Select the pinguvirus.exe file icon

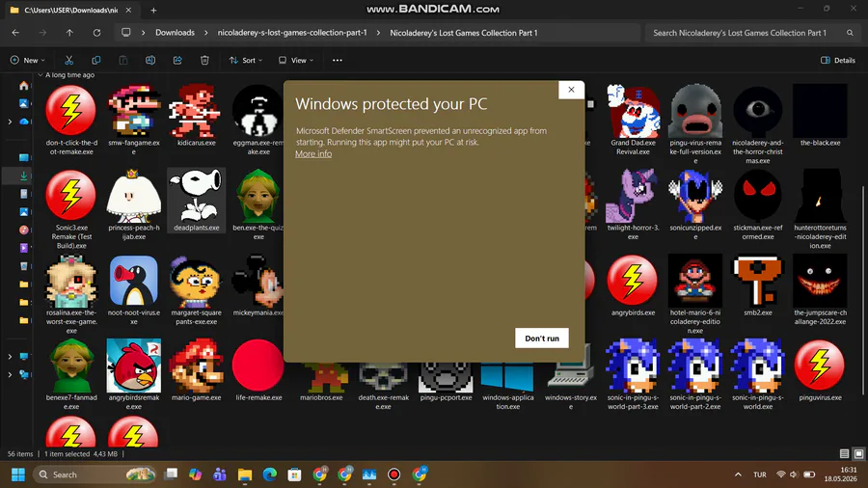(x=820, y=366)
